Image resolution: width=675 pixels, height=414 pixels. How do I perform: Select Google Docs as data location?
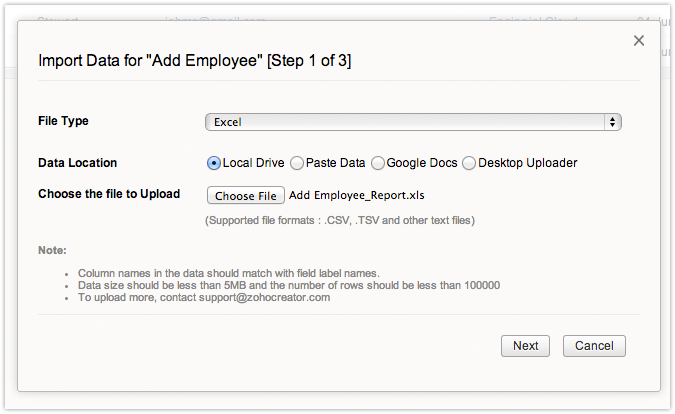pyautogui.click(x=378, y=163)
